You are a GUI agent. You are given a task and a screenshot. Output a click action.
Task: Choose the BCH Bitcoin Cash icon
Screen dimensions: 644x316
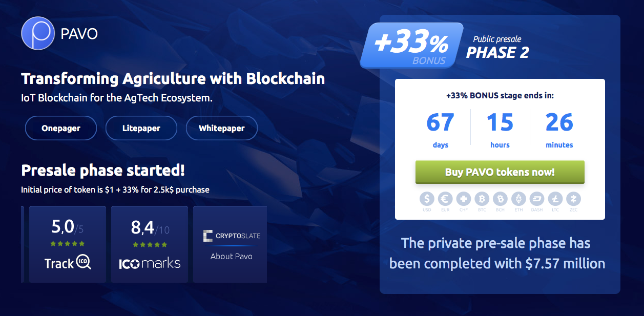(x=501, y=199)
